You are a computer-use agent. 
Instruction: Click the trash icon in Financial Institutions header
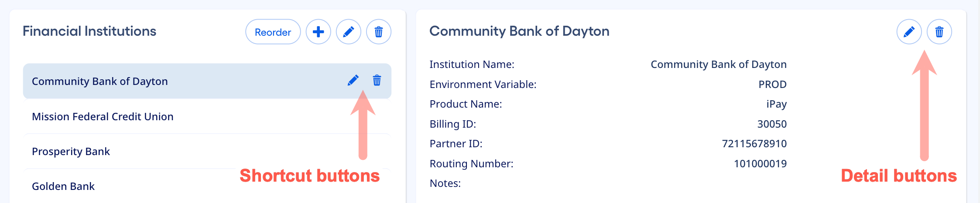pyautogui.click(x=379, y=32)
